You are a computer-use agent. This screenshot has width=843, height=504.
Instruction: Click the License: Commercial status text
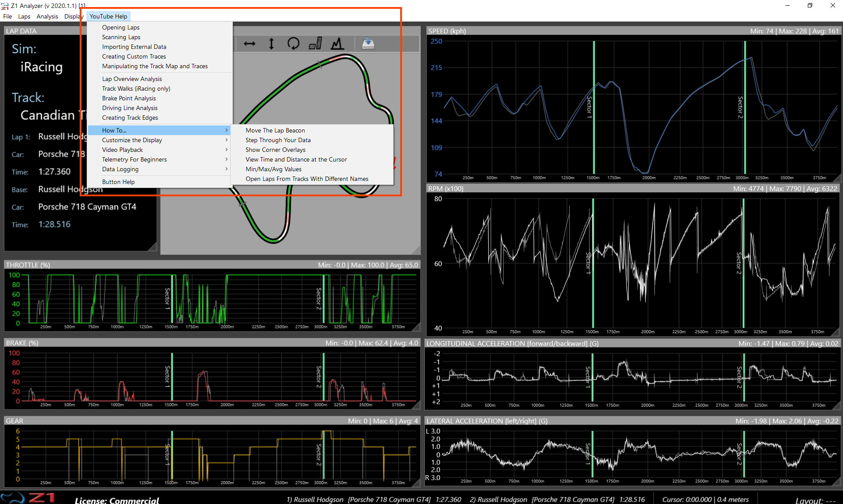point(117,500)
